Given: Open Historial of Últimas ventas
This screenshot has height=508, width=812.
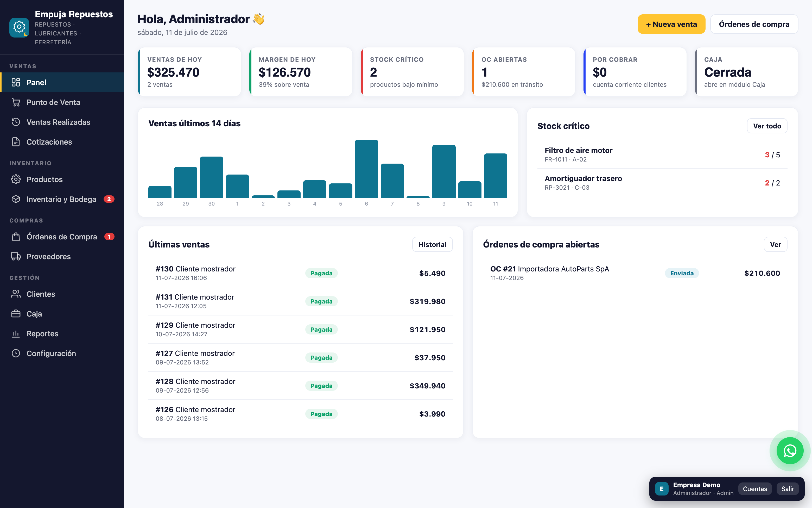Looking at the screenshot, I should pyautogui.click(x=432, y=245).
